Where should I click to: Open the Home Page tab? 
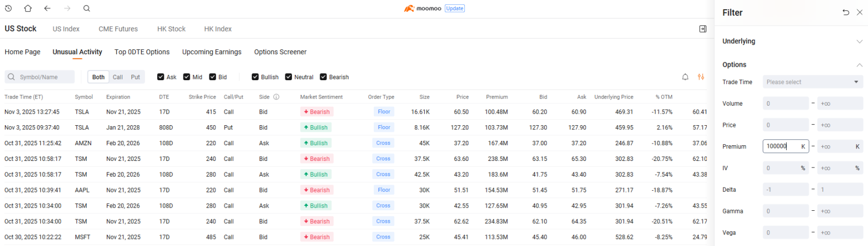22,52
